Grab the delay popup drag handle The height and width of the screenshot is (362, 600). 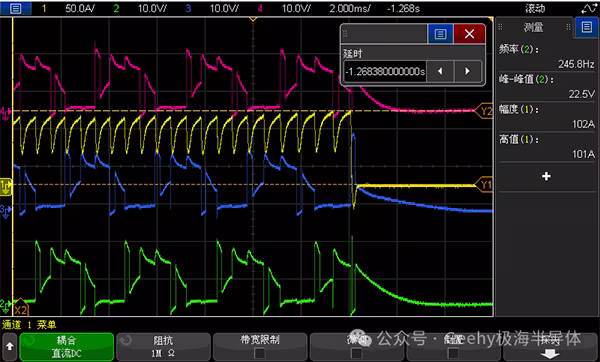345,34
